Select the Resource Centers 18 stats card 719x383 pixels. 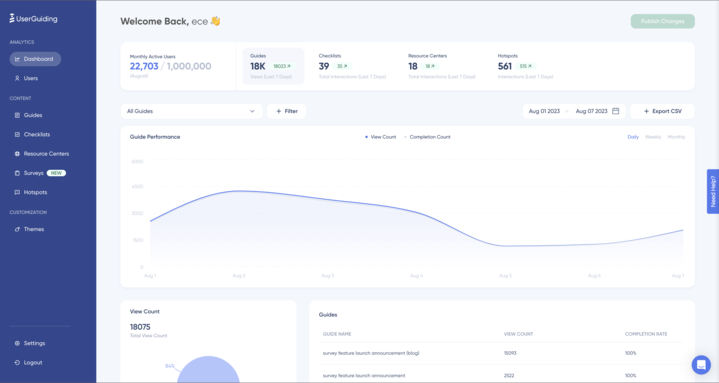pos(442,66)
